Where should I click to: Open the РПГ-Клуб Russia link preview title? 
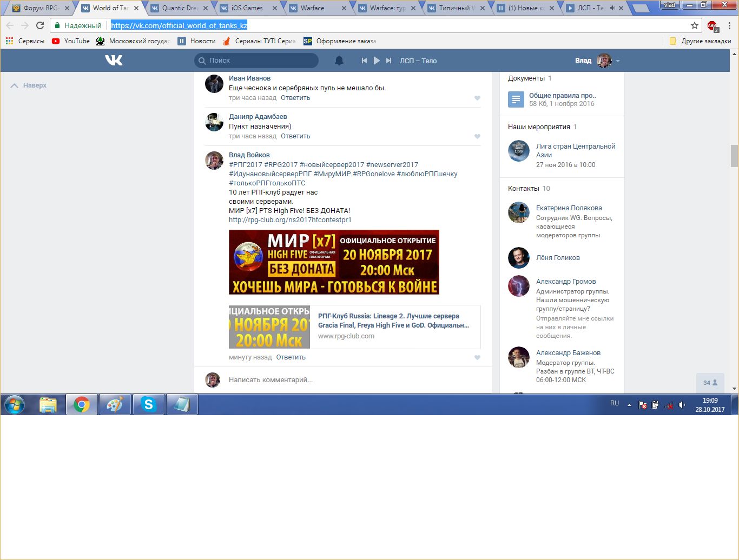tap(393, 321)
